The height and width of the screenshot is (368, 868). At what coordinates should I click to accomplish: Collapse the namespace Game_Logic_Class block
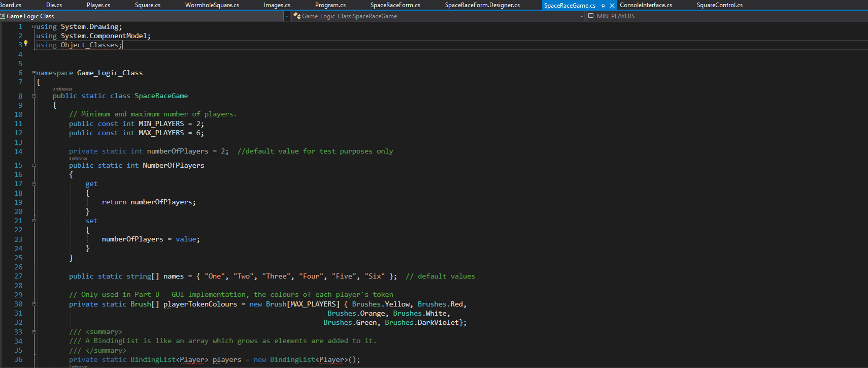coord(34,73)
